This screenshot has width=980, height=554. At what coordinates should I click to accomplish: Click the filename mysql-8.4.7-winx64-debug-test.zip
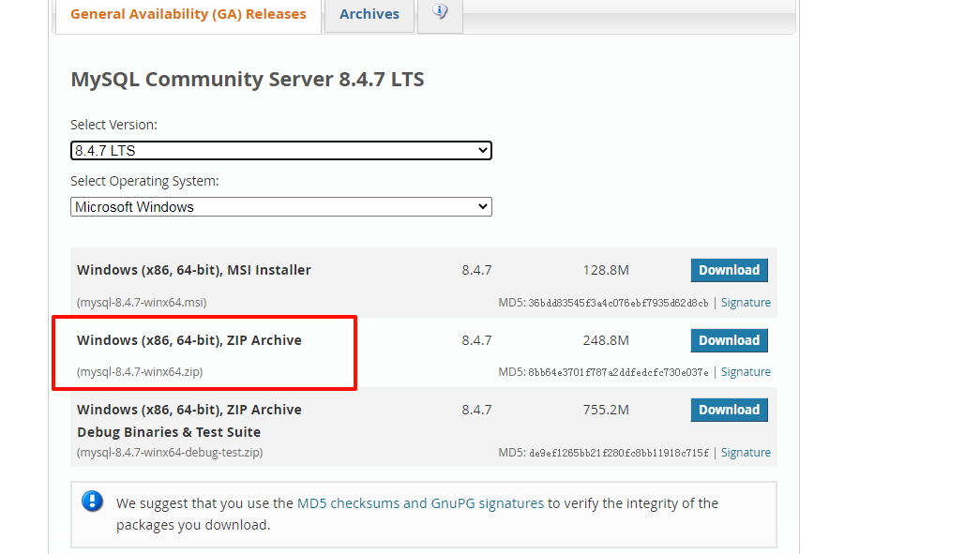pos(170,452)
